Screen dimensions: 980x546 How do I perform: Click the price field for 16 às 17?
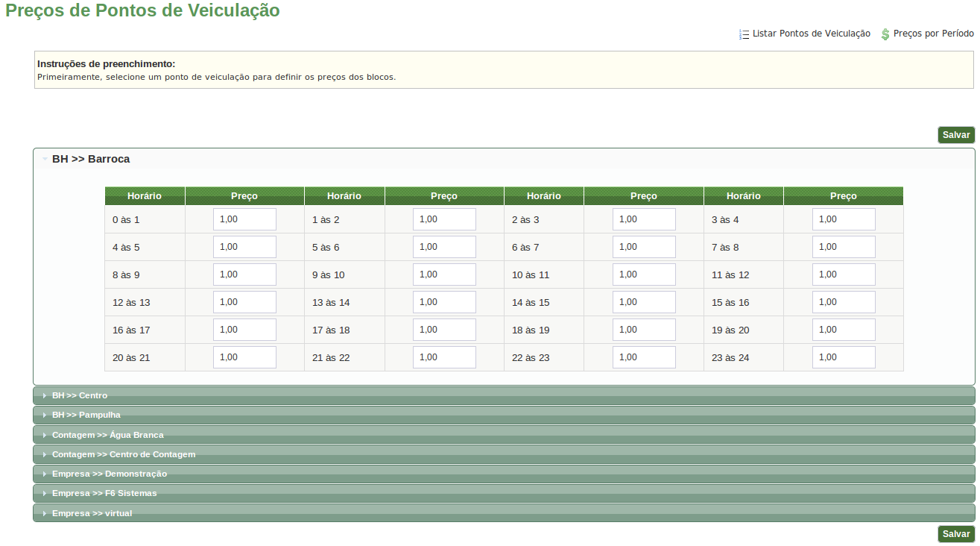tap(244, 330)
